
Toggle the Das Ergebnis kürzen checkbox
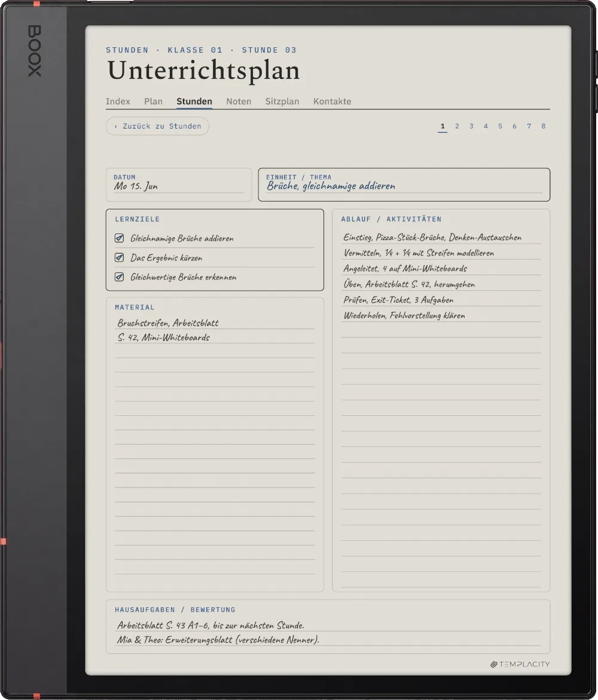(119, 258)
